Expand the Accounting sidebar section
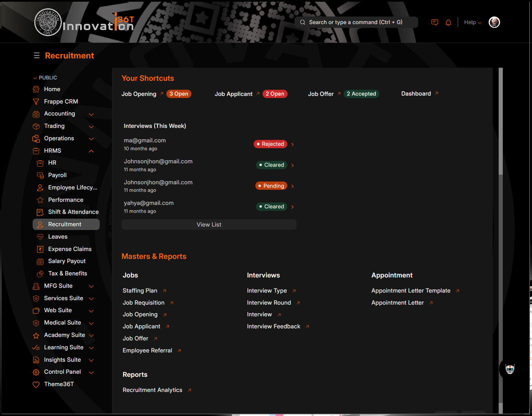This screenshot has width=532, height=416. 91,114
